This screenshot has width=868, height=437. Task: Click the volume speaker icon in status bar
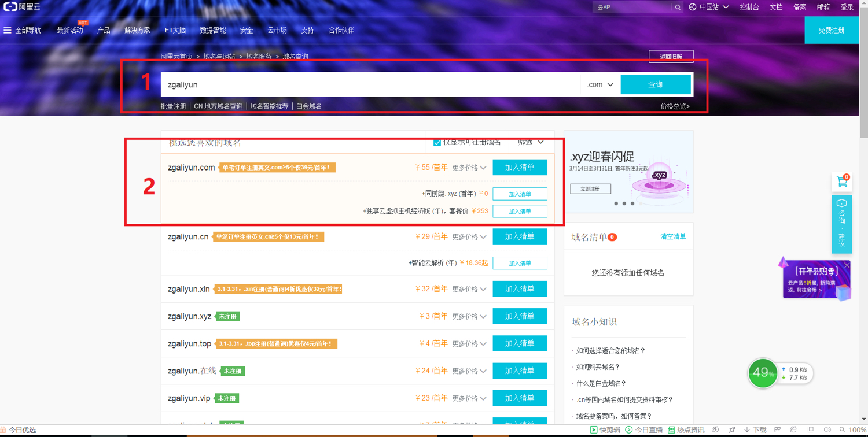827,430
